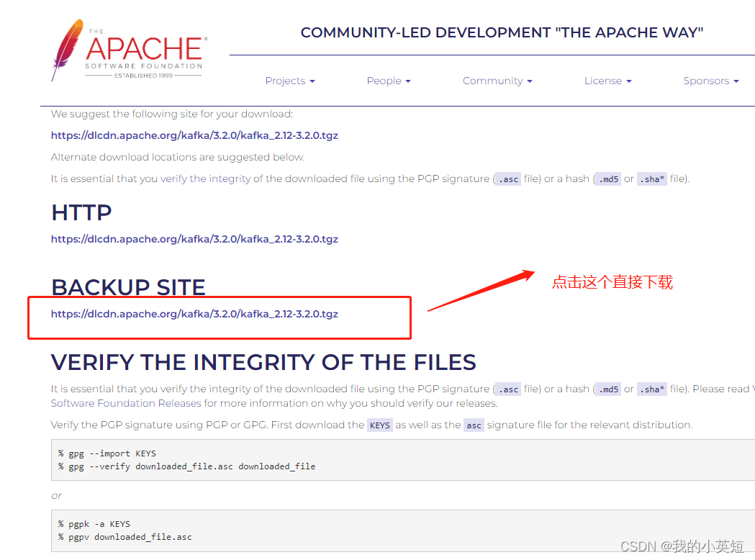The width and height of the screenshot is (755, 560).
Task: Open the Projects dropdown menu
Action: coord(290,81)
